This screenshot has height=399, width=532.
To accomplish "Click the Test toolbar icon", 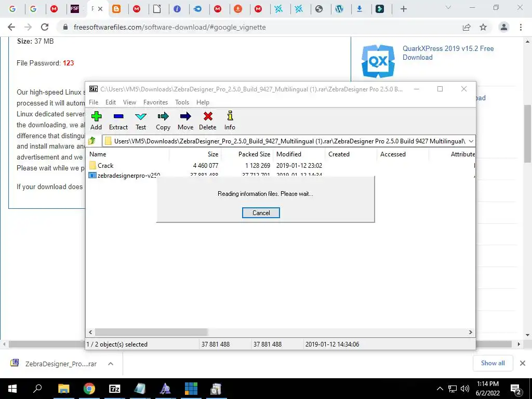I will pos(141,121).
